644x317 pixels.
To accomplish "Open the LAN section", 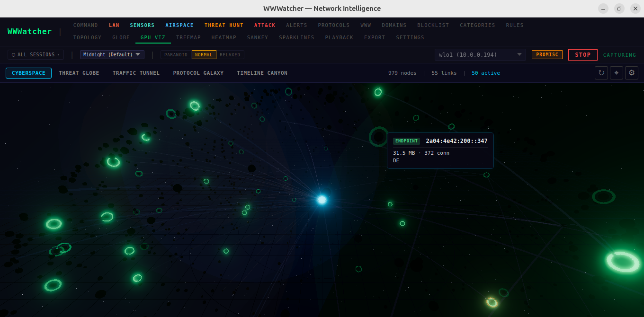I will click(114, 25).
